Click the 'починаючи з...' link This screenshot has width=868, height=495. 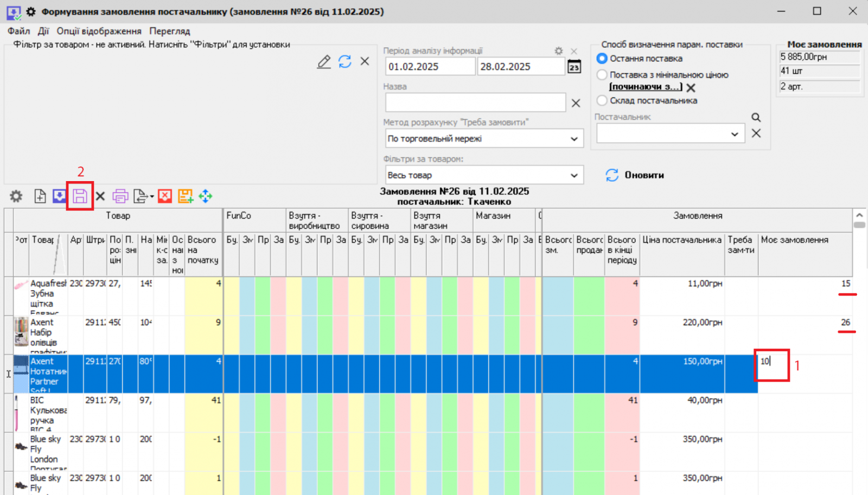point(645,87)
